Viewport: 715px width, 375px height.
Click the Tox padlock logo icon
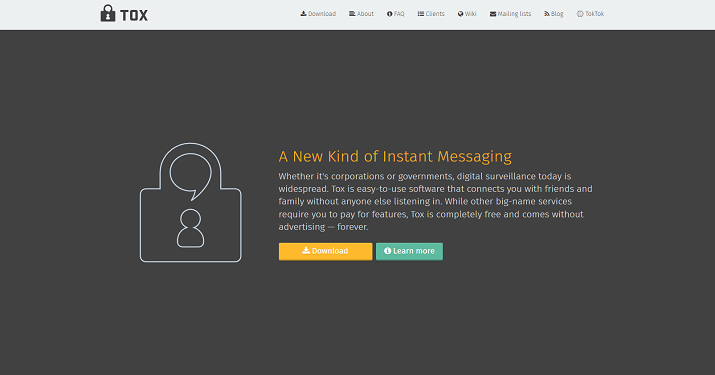108,13
